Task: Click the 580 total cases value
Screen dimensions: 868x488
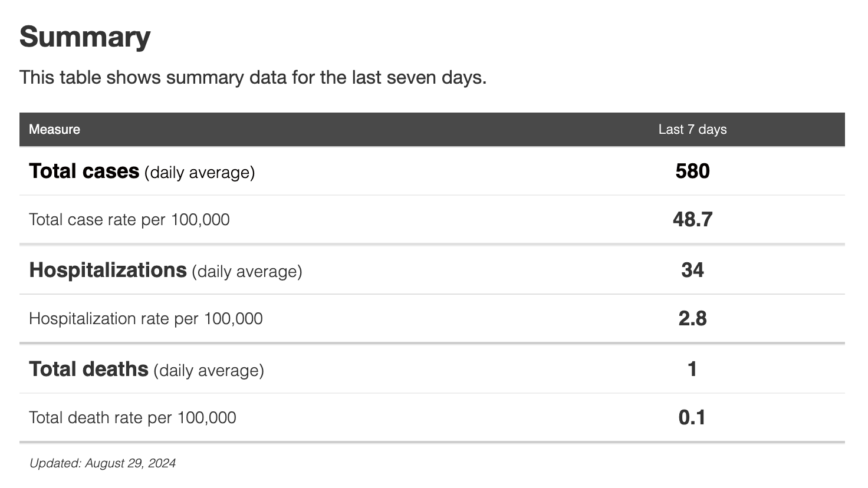Action: point(692,171)
